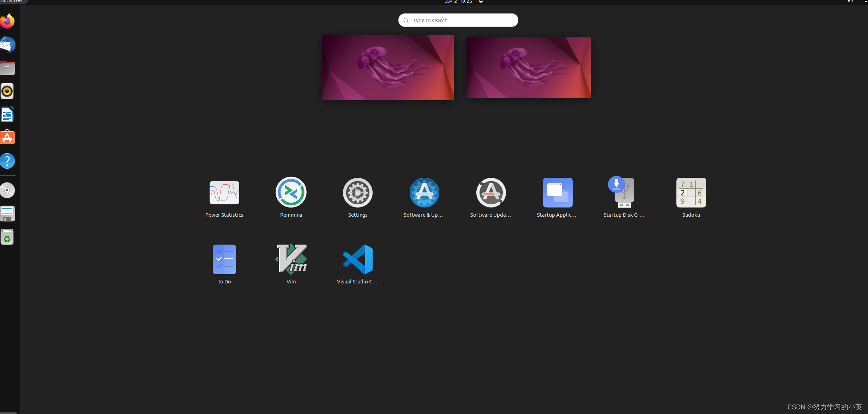Open the Vim editor

(x=291, y=260)
